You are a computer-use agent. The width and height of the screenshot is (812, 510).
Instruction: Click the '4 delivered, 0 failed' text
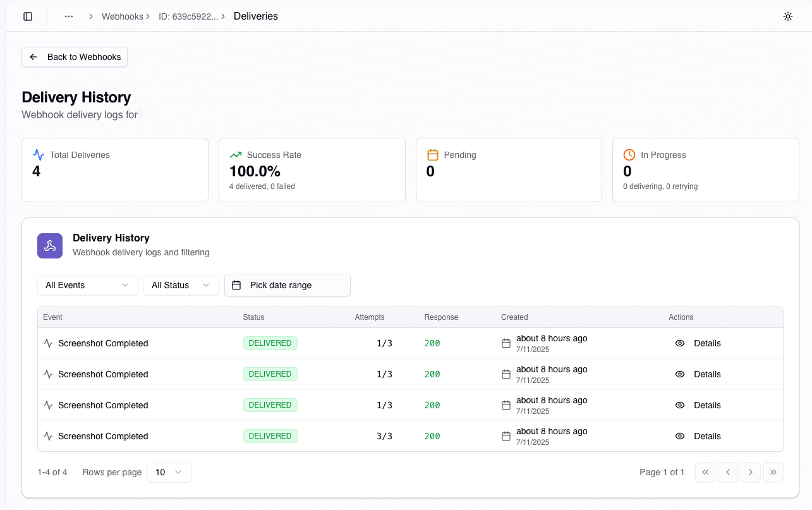click(x=262, y=186)
